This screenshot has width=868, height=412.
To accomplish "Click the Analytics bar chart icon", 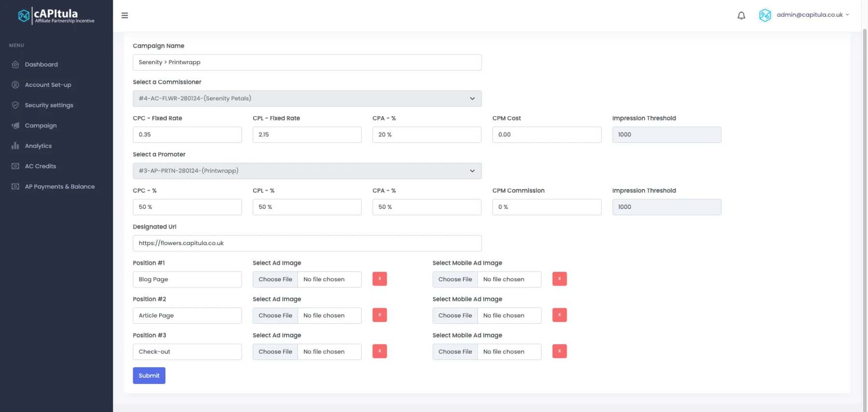I will [x=15, y=146].
